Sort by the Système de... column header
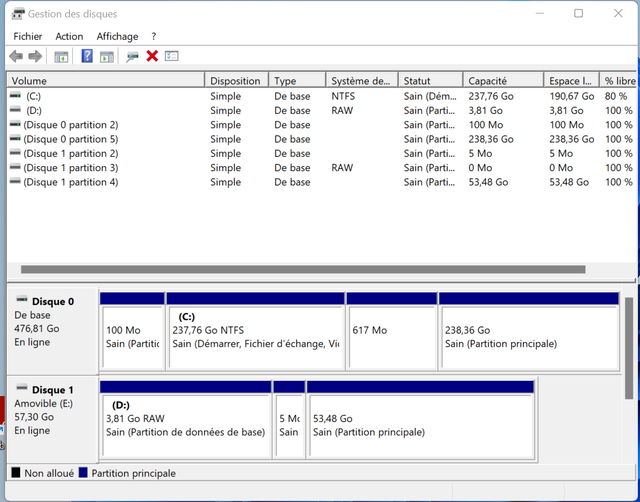 (x=362, y=80)
